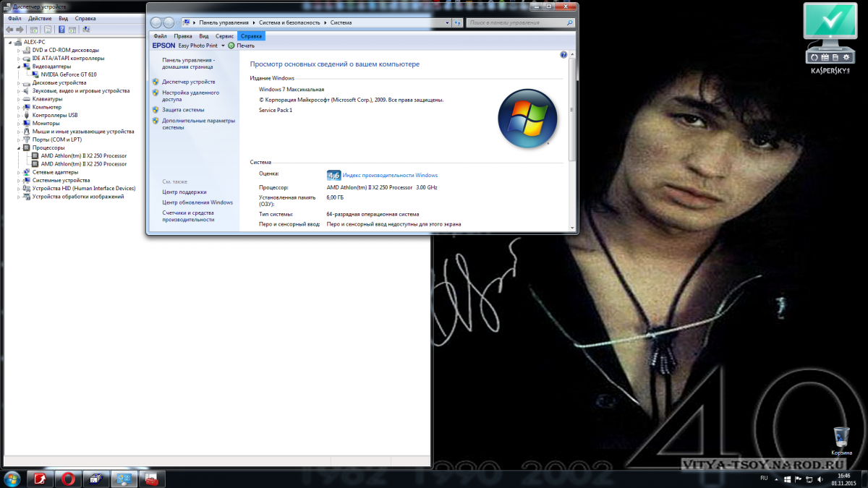
Task: Open the Easy Photo Print dropdown arrow
Action: tap(223, 46)
